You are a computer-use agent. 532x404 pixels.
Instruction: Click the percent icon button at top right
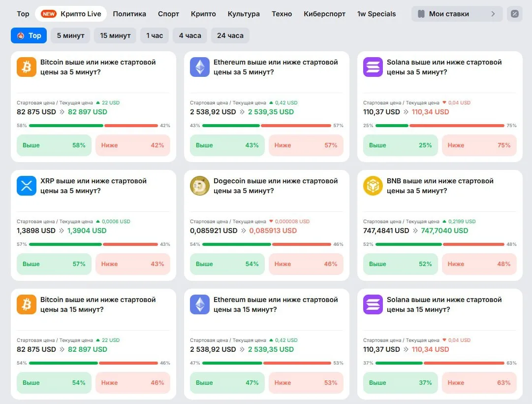point(515,14)
